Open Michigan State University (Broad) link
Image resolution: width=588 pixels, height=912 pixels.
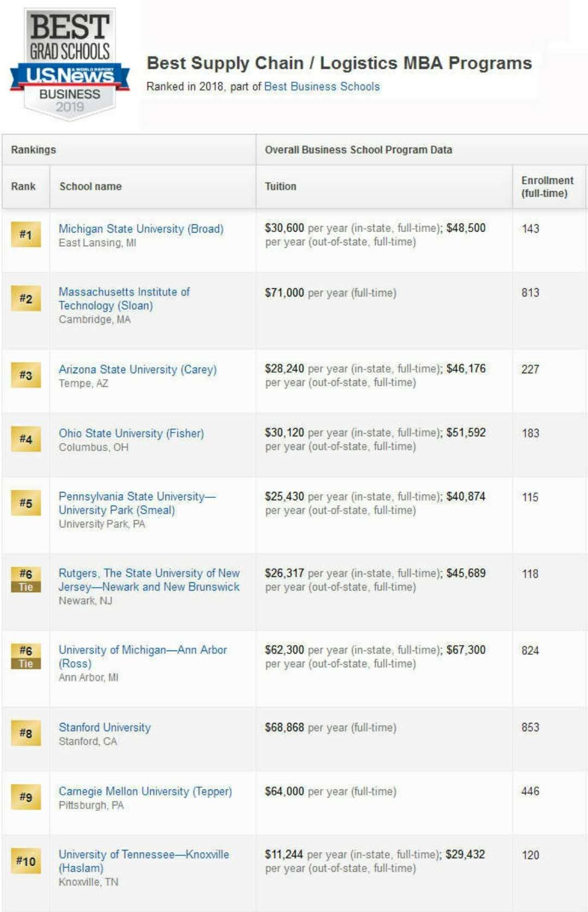click(141, 229)
